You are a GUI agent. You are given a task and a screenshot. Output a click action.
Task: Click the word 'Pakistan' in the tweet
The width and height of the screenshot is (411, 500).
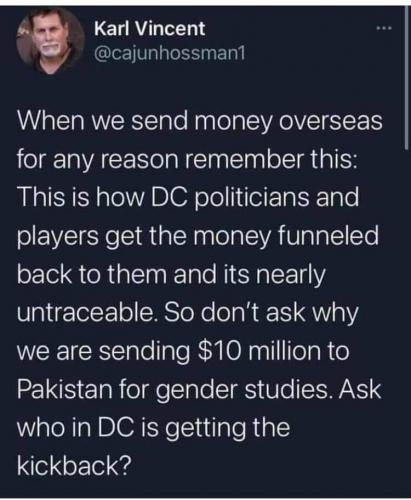tap(64, 389)
